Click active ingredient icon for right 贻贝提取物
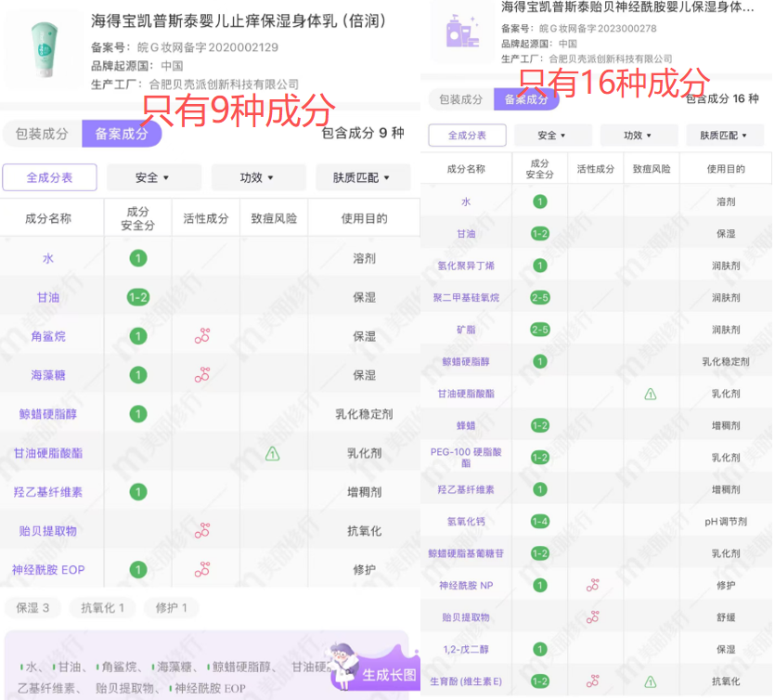Viewport: 775px width, 700px height. [592, 617]
